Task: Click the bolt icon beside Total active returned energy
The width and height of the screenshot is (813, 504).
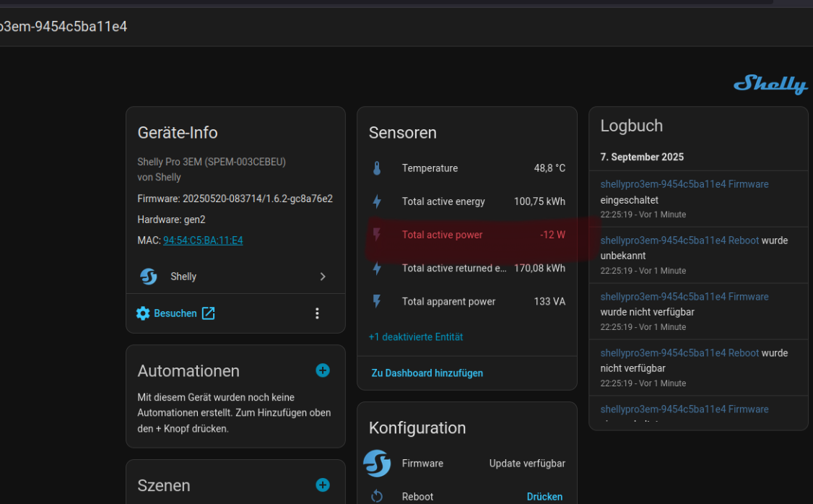Action: coord(377,268)
